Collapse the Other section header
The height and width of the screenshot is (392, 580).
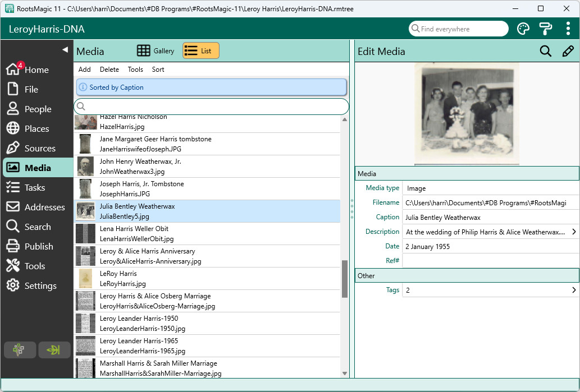click(467, 275)
